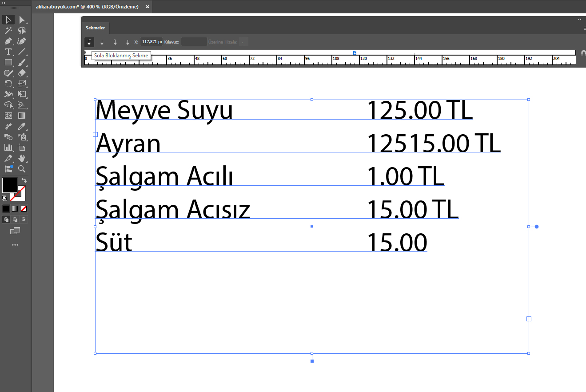Viewport: 586px width, 392px height.
Task: Select the Artboard tool
Action: [x=22, y=148]
